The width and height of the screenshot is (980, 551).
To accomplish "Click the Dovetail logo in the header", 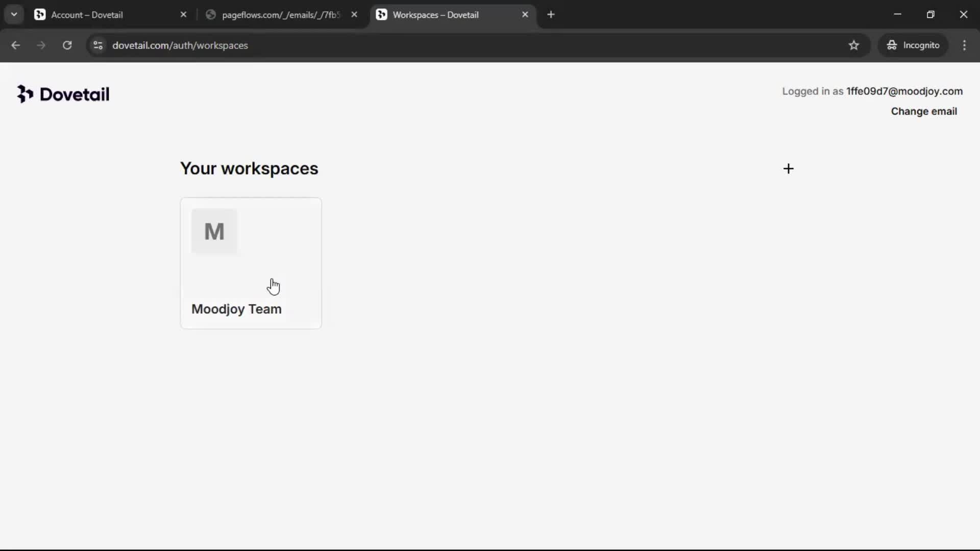I will (x=63, y=94).
